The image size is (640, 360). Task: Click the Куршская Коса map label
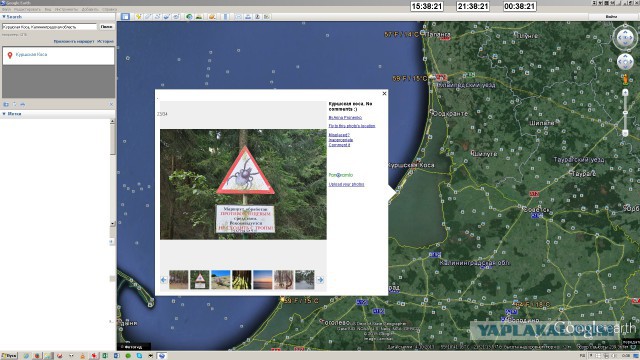click(411, 165)
